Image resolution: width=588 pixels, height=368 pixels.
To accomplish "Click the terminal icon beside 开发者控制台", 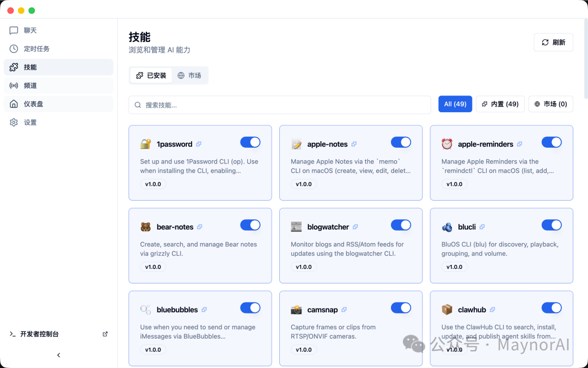I will click(13, 334).
